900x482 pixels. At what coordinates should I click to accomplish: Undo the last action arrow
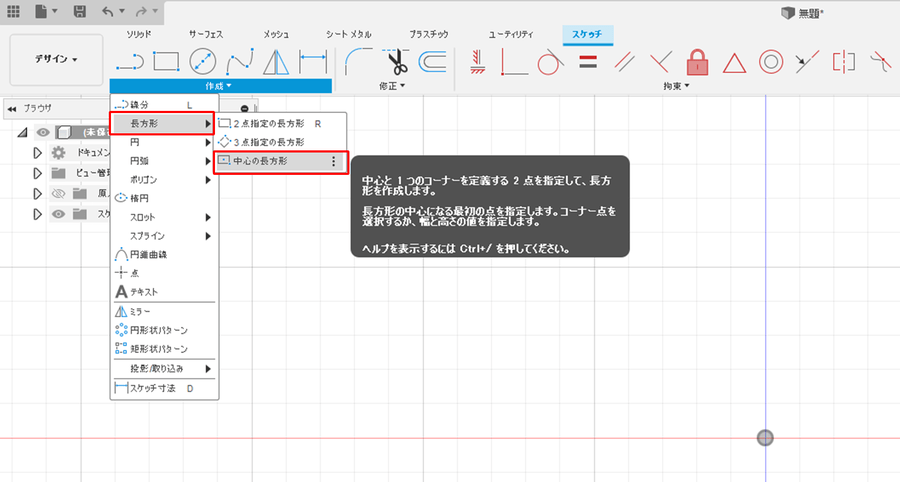pos(107,11)
